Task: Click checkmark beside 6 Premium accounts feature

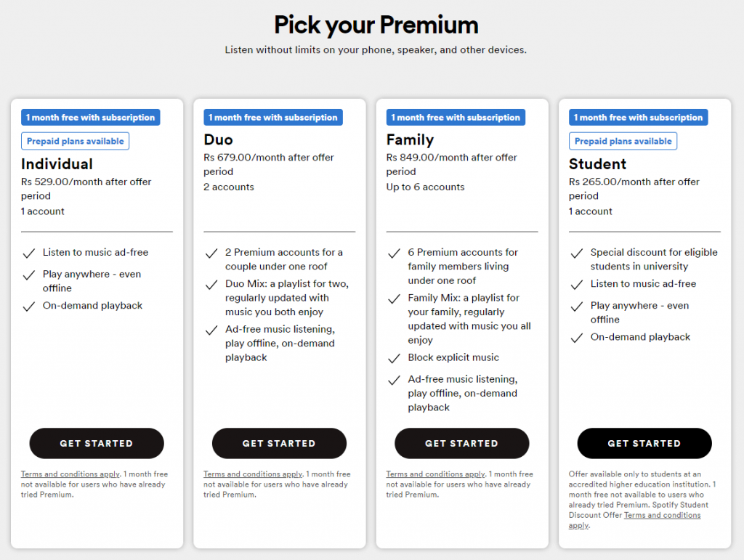Action: [x=395, y=253]
